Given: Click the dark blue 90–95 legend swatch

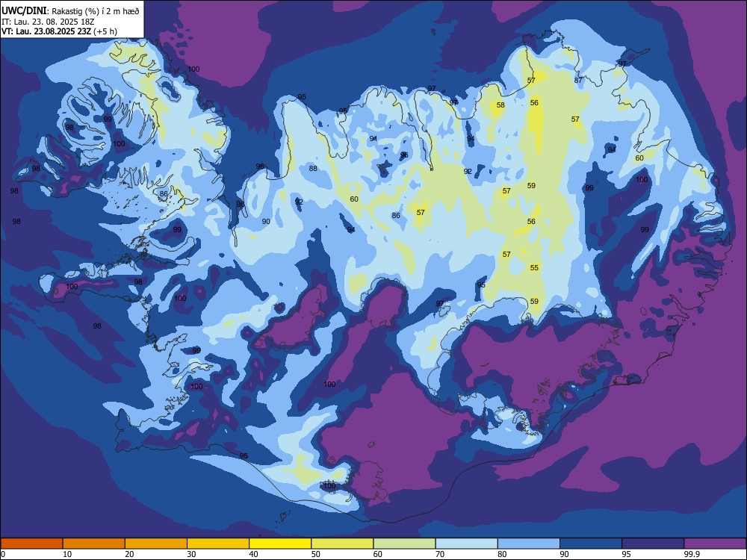Looking at the screenshot, I should click(x=591, y=543).
